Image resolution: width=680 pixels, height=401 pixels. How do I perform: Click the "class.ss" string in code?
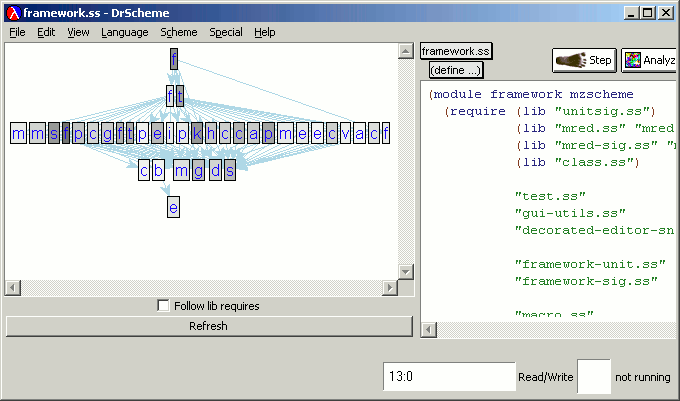point(594,163)
